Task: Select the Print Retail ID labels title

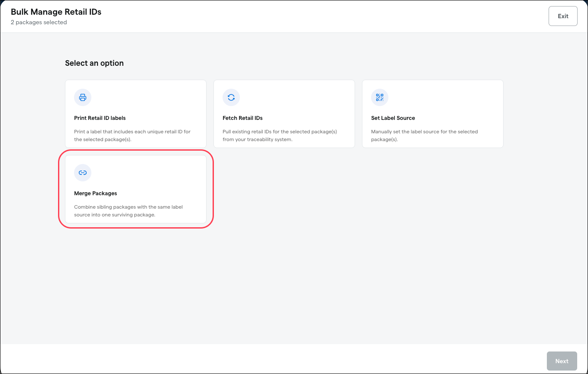Action: click(100, 118)
